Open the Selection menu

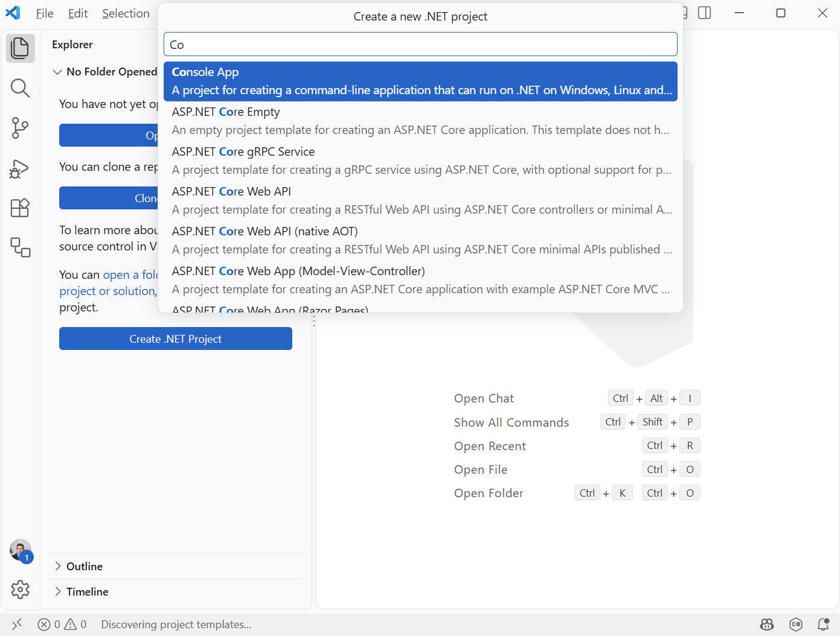[x=126, y=13]
